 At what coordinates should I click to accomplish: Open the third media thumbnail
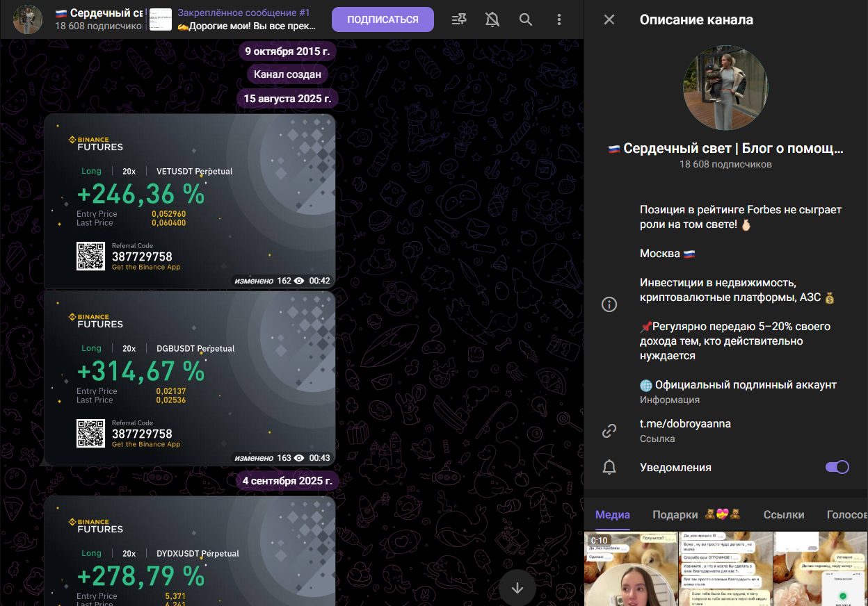[x=821, y=568]
